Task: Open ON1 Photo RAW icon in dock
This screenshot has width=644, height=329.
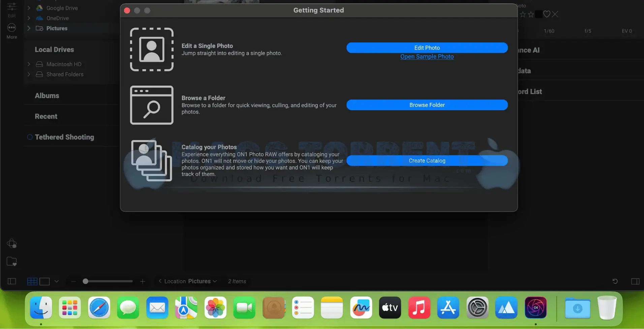Action: point(535,307)
